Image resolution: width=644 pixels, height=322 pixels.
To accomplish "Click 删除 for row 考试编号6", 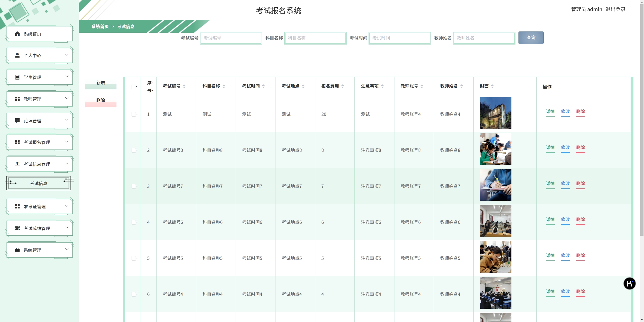I will (x=580, y=220).
